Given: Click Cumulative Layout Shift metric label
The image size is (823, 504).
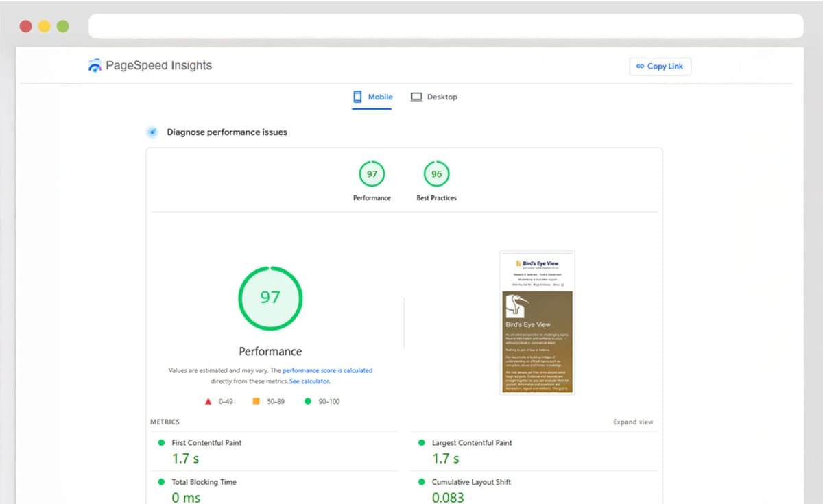Looking at the screenshot, I should [471, 482].
